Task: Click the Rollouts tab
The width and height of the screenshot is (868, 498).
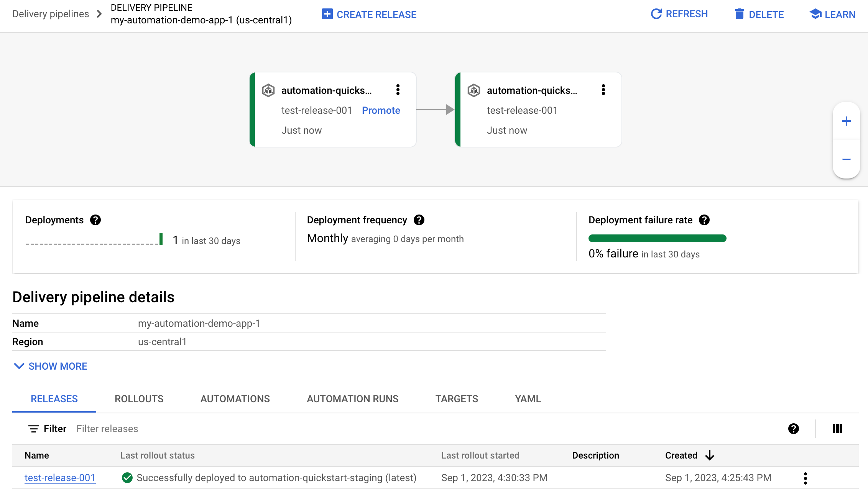Action: tap(139, 398)
